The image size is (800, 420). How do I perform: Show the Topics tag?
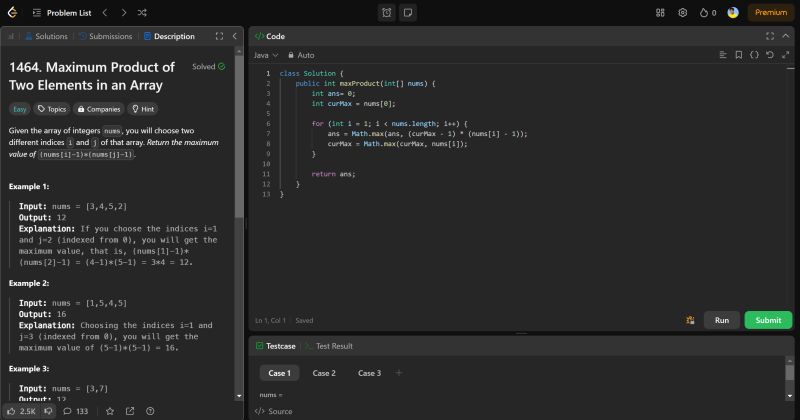click(52, 109)
